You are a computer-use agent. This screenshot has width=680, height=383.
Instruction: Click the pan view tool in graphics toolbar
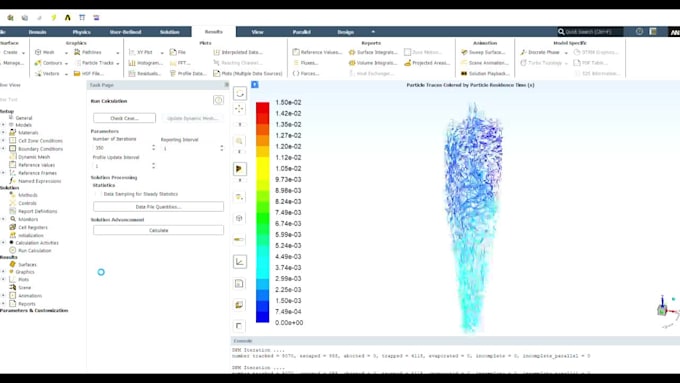(x=239, y=109)
